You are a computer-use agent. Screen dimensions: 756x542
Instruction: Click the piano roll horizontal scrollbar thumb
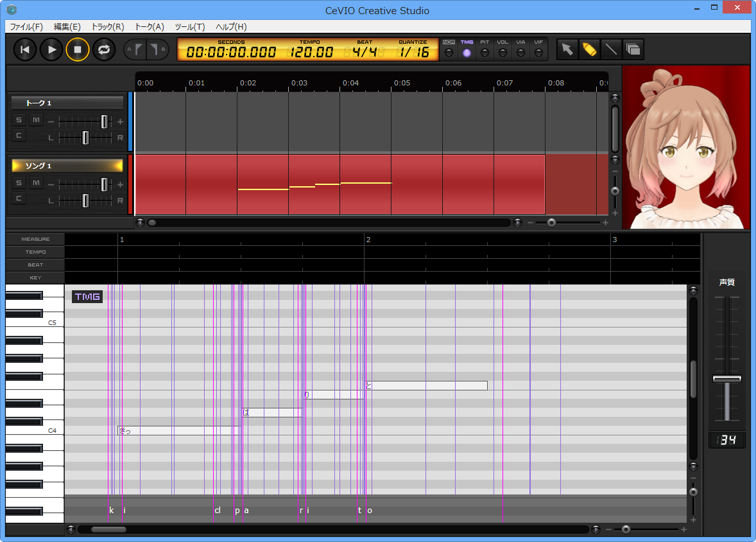tap(108, 529)
